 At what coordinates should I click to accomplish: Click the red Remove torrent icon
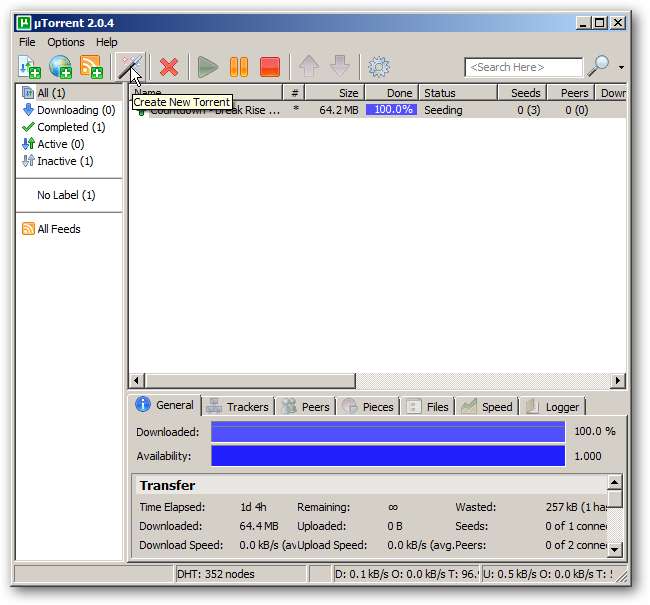[169, 67]
